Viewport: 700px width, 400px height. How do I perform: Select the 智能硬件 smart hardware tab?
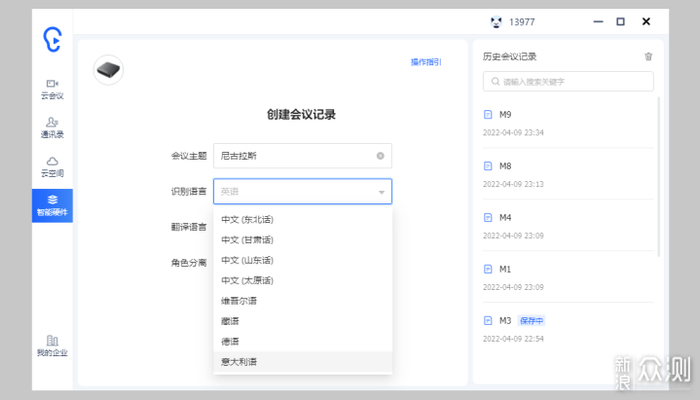pos(52,206)
